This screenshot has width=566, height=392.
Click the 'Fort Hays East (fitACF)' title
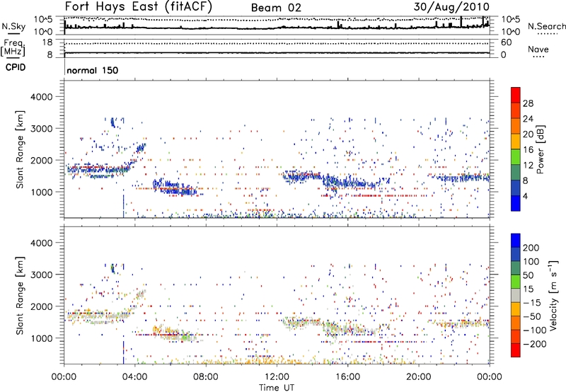pyautogui.click(x=139, y=6)
